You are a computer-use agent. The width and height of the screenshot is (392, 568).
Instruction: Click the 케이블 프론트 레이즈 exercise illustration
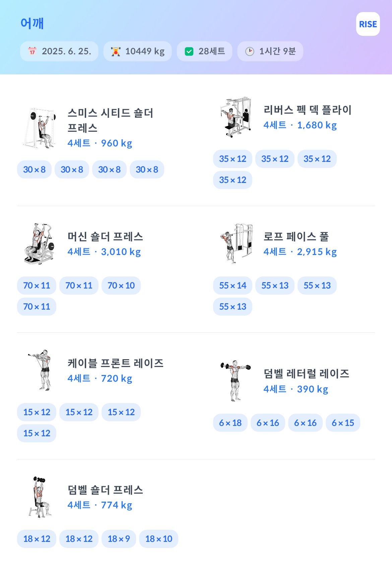pyautogui.click(x=39, y=371)
